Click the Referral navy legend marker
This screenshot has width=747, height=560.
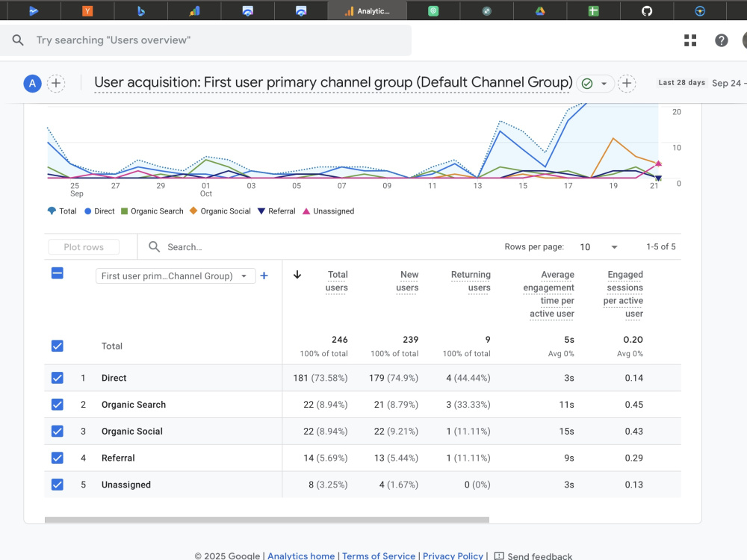261,211
